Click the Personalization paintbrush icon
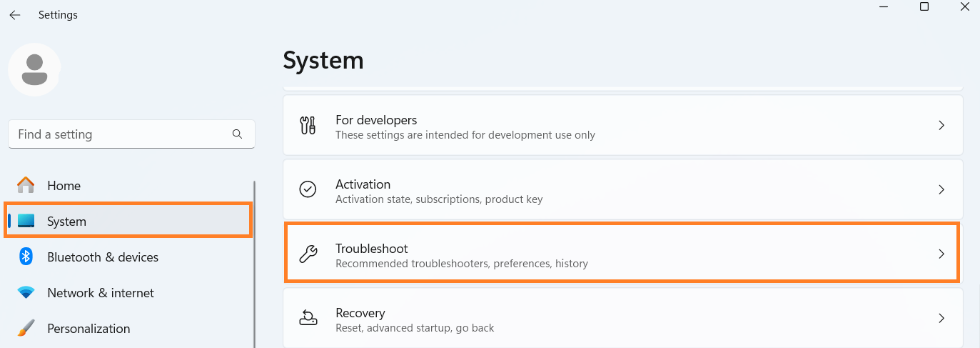Viewport: 980px width, 348px height. (x=26, y=329)
